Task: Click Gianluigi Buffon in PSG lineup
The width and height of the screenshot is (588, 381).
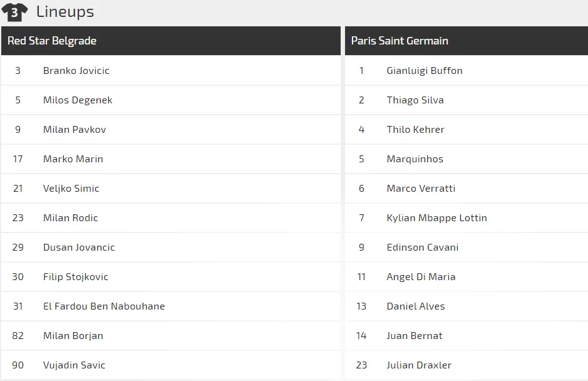Action: pos(425,71)
